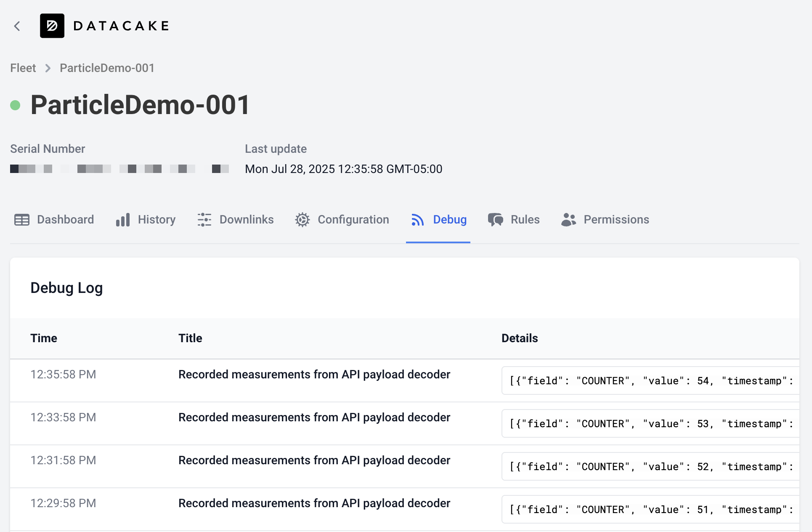Click the Rules speech bubble icon

(496, 220)
